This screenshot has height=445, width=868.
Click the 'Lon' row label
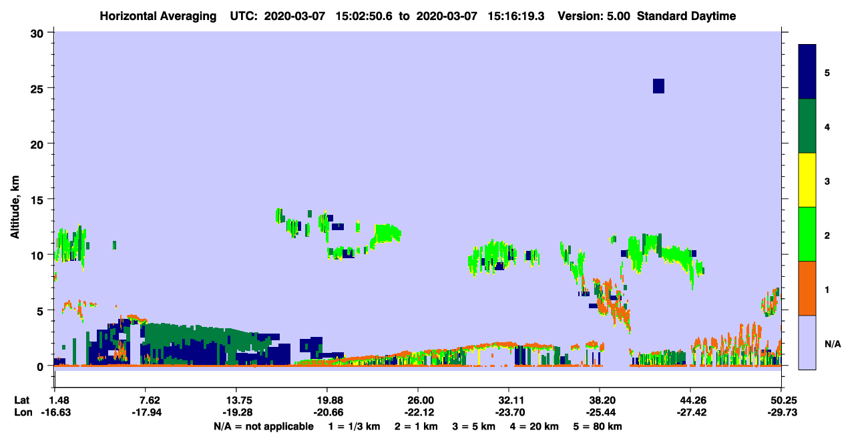click(22, 412)
